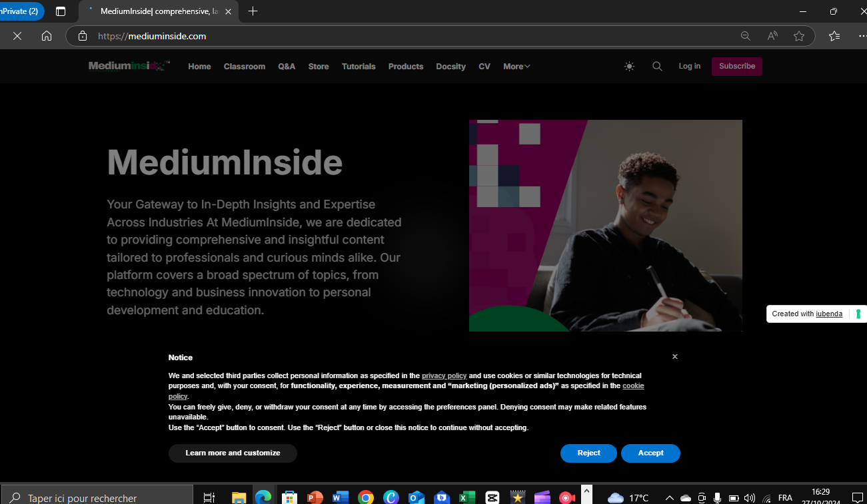Open the weather widget showing 17°C

pos(628,497)
